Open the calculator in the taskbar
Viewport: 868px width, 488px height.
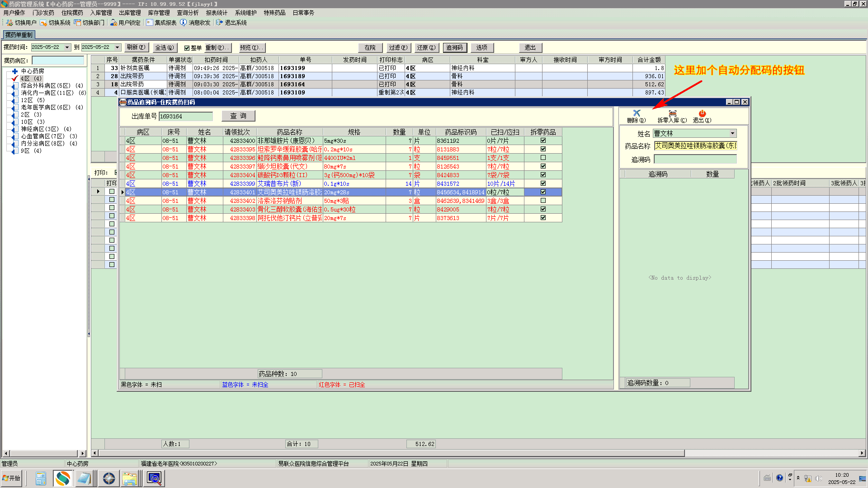tap(41, 478)
